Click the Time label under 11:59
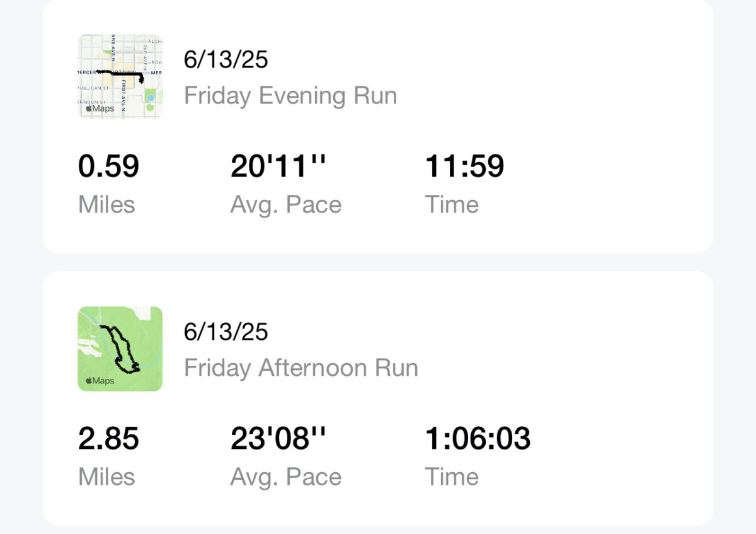756x534 pixels. pos(452,205)
